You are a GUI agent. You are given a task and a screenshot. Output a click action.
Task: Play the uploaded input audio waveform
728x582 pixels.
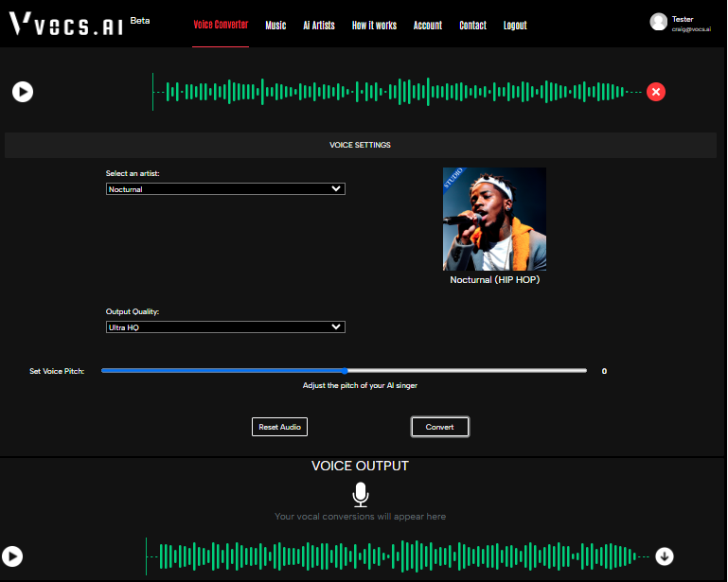click(x=23, y=92)
